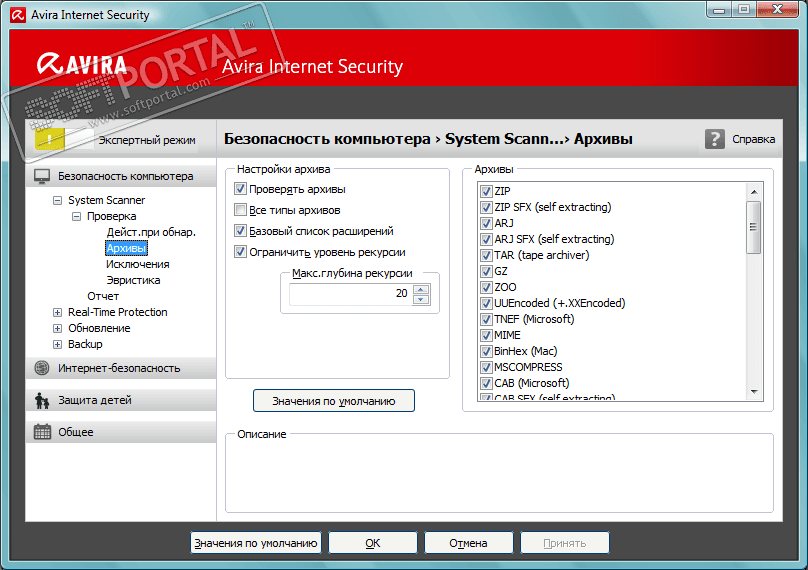
Task: Toggle the MIME archive checkbox
Action: (x=486, y=336)
